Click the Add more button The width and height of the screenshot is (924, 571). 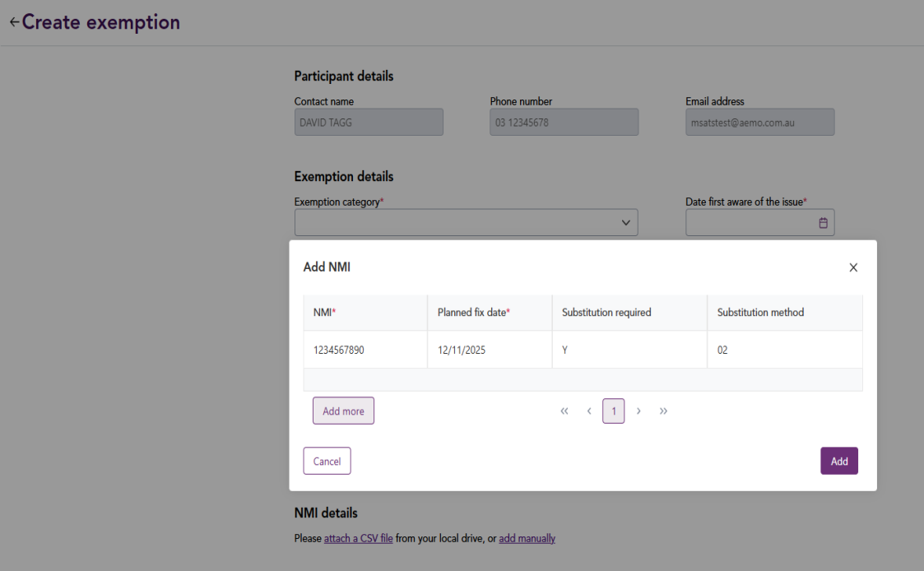coord(343,411)
